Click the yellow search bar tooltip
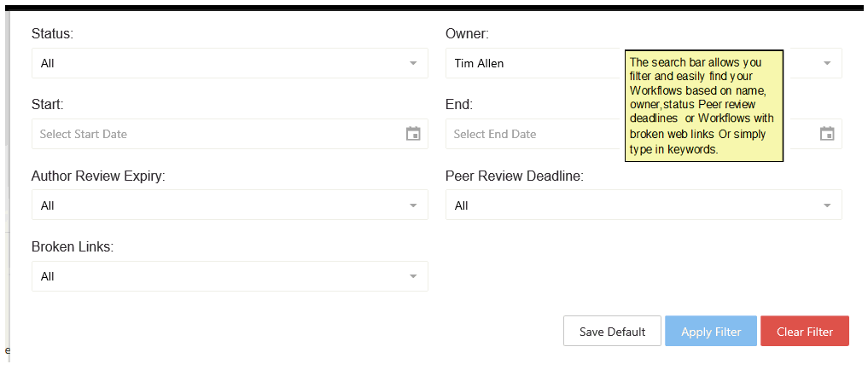This screenshot has height=370, width=868. [704, 106]
